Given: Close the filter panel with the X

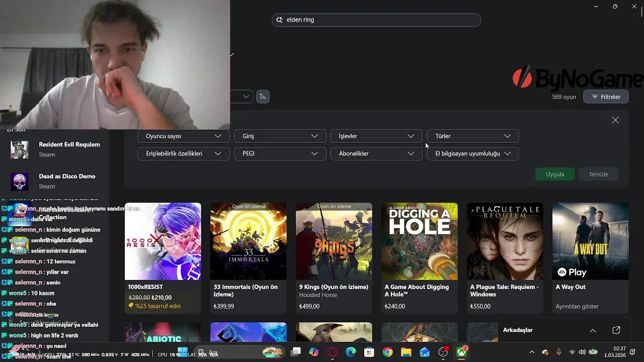Looking at the screenshot, I should click(x=615, y=120).
